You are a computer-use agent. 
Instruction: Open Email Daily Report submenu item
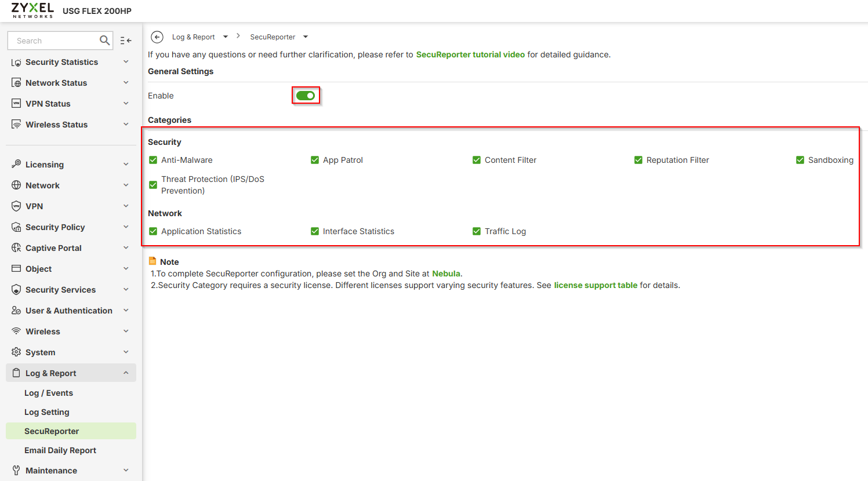point(60,450)
